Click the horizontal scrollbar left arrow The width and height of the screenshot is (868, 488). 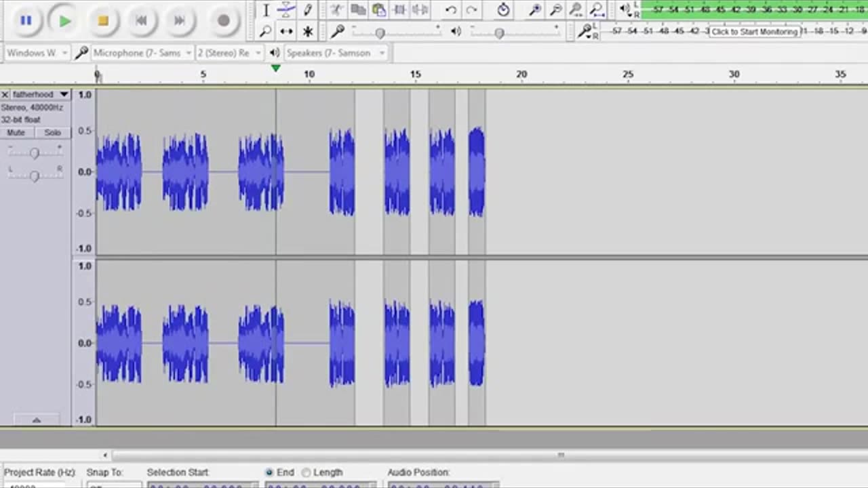pos(105,455)
